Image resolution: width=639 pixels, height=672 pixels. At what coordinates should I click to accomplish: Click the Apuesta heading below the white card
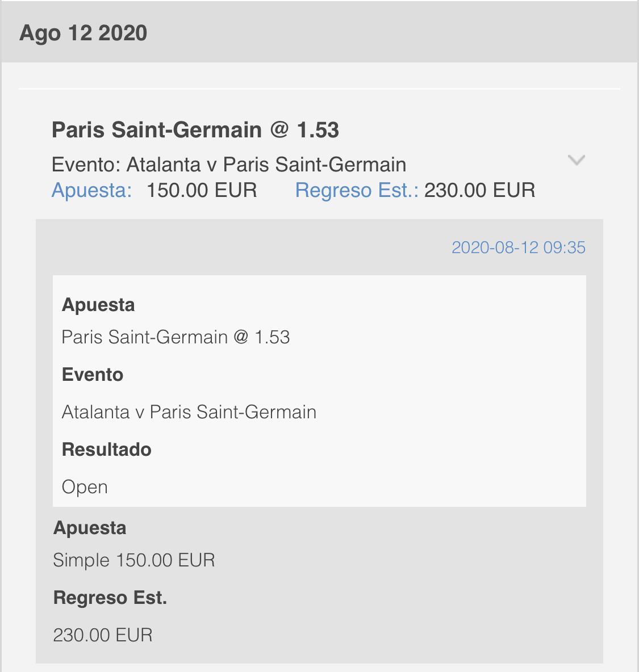90,528
